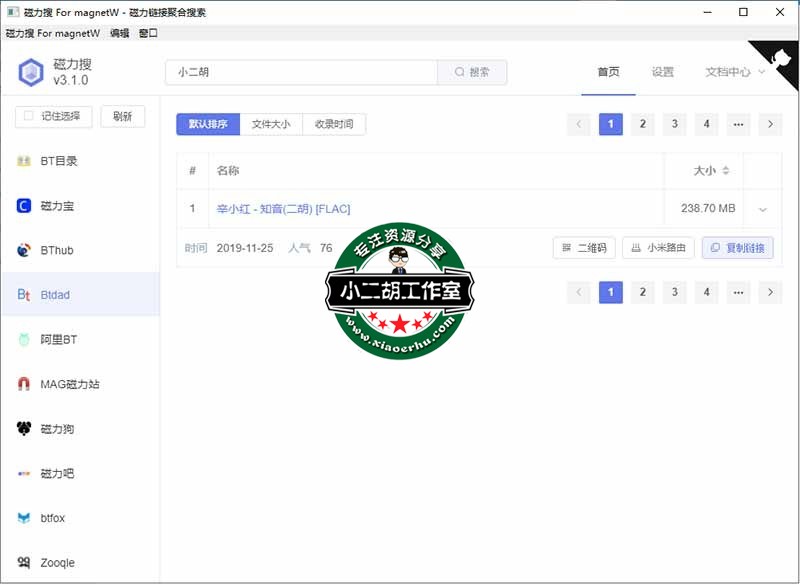Screen dimensions: 800x585
Task: Open the 辛小红 - 知音(二胡) [FLAC] link
Action: (x=283, y=209)
